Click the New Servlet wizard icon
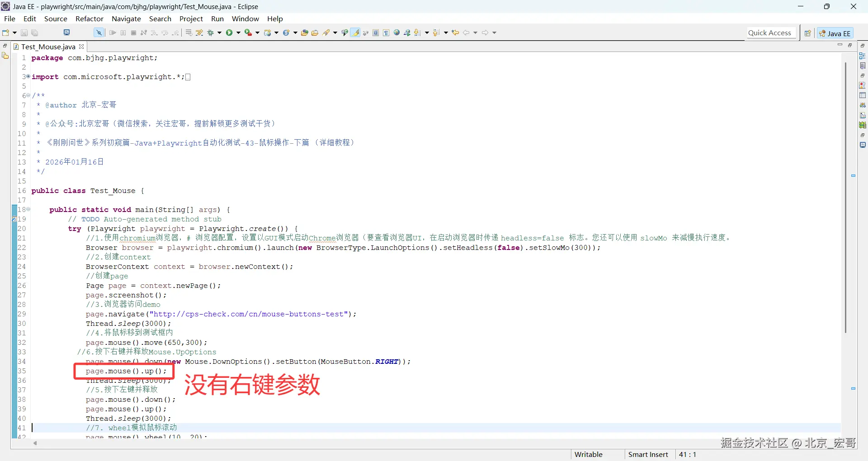Screen dimensions: 868x461 click(286, 33)
